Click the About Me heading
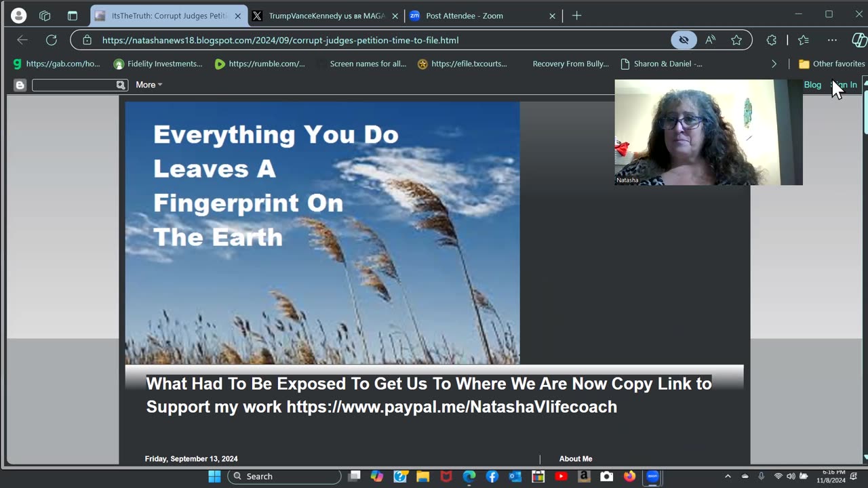The height and width of the screenshot is (488, 868). [x=576, y=459]
